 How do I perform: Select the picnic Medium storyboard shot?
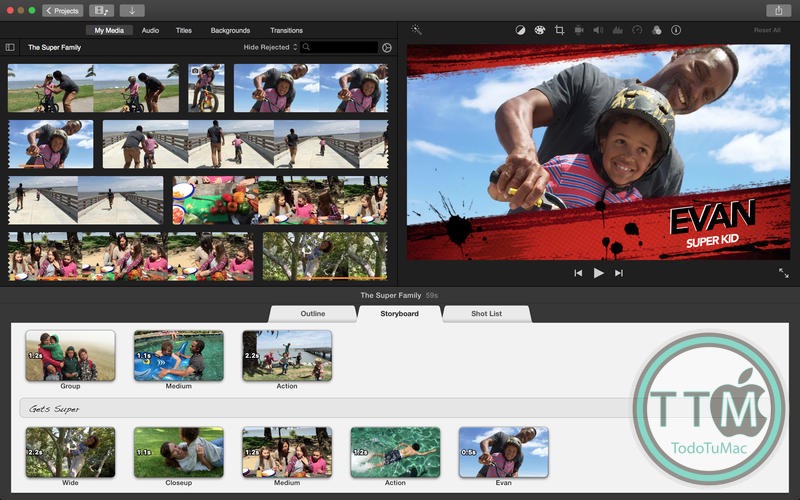[287, 452]
